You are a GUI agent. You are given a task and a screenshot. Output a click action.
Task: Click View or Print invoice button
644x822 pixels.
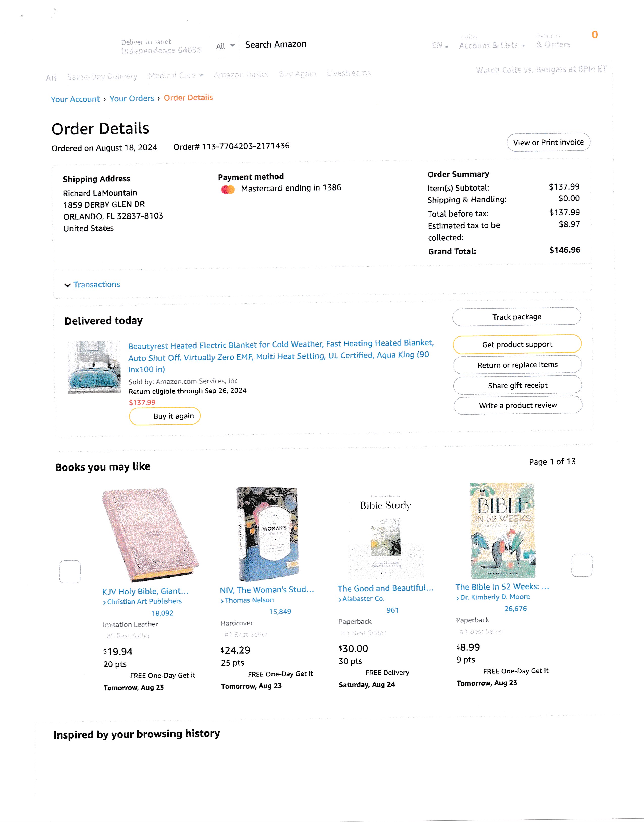[x=548, y=142]
